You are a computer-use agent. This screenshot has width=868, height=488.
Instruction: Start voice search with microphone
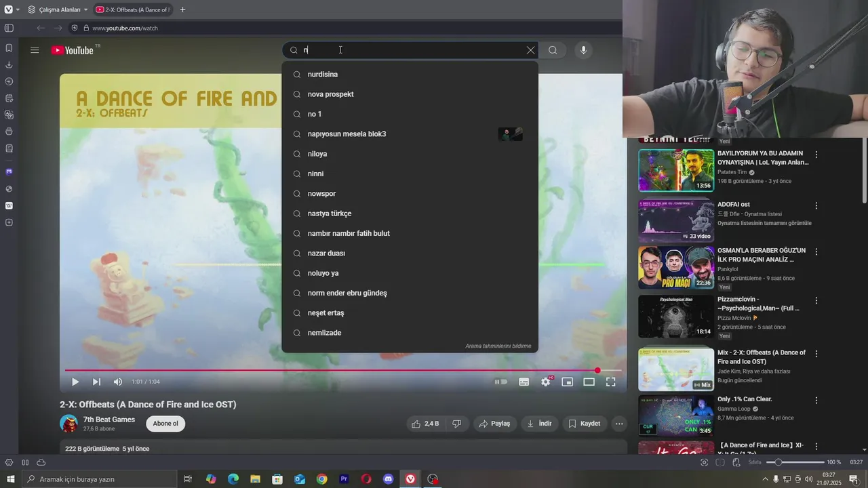(583, 50)
